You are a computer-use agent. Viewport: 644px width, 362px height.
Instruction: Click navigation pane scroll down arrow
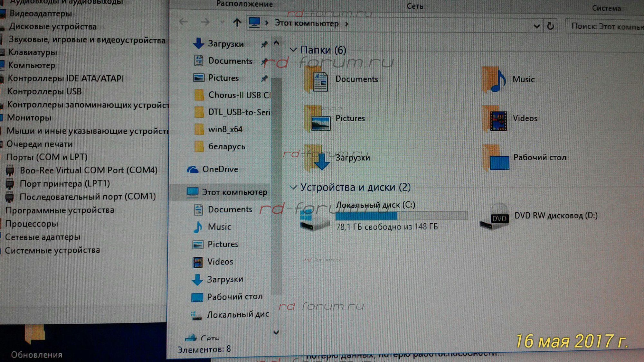(276, 332)
